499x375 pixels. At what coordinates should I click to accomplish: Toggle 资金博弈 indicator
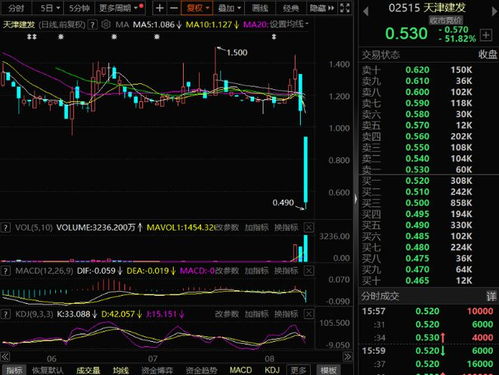157,370
